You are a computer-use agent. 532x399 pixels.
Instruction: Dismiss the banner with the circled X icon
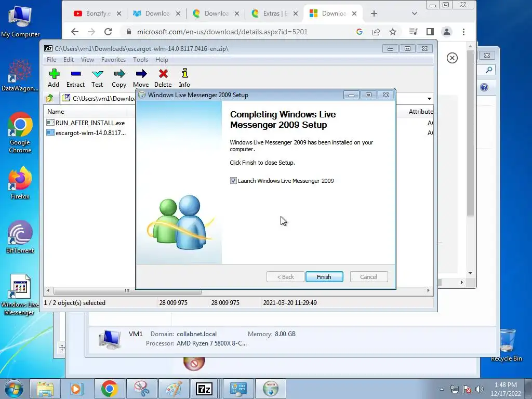(452, 58)
